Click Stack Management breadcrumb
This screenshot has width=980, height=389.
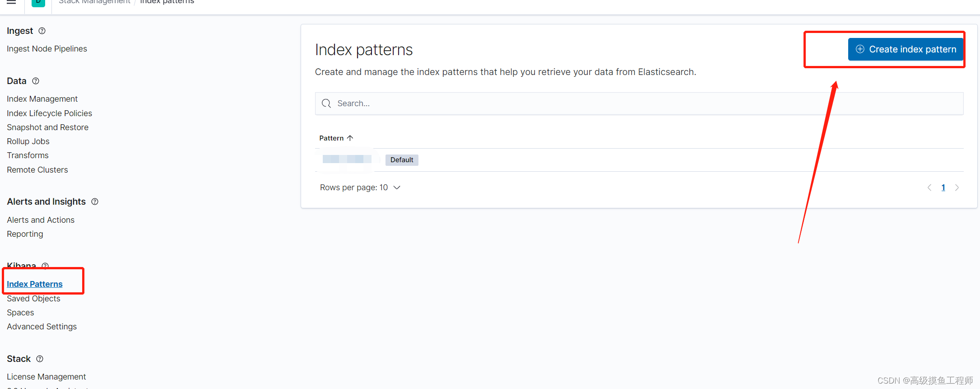pyautogui.click(x=94, y=2)
